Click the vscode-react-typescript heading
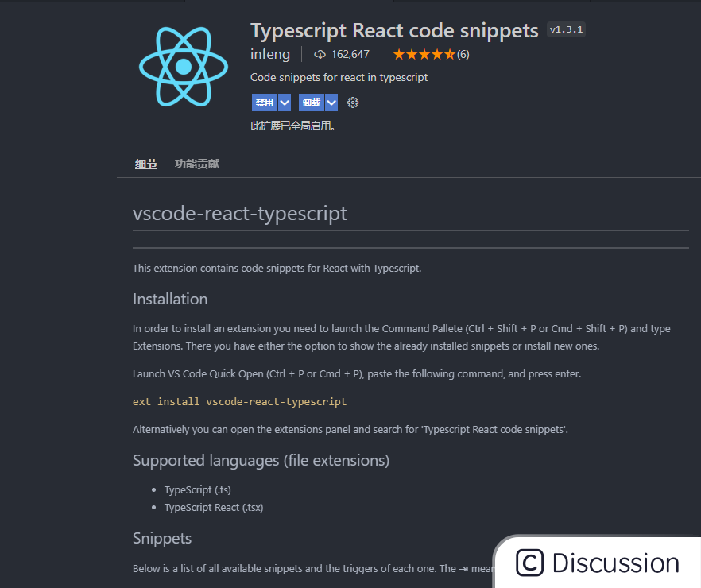This screenshot has width=701, height=588. click(x=240, y=213)
